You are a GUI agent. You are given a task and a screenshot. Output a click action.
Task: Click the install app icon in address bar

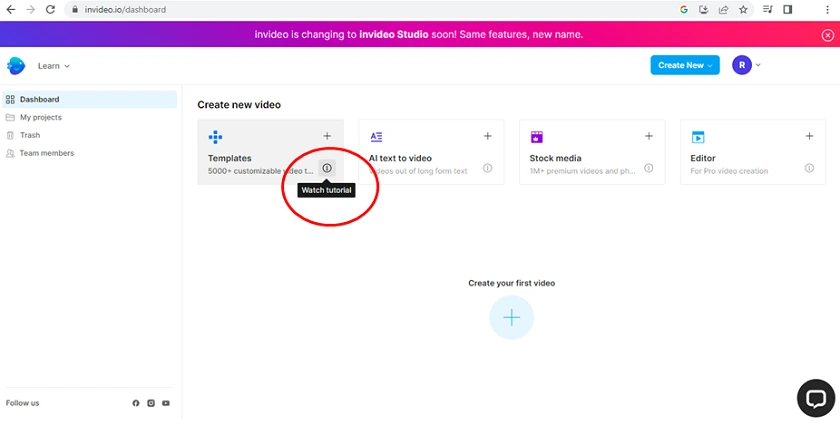(x=704, y=9)
